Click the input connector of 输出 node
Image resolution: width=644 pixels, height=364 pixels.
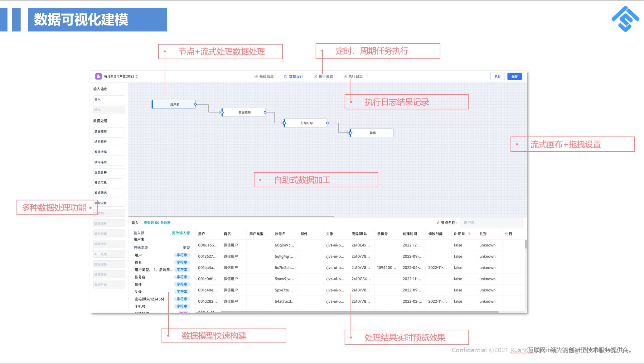(x=351, y=132)
